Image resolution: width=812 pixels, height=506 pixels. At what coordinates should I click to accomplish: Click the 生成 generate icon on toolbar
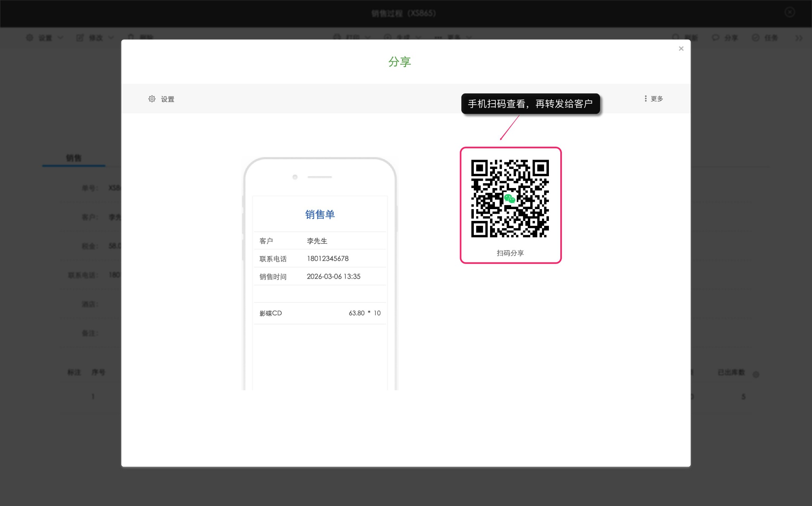(x=387, y=37)
